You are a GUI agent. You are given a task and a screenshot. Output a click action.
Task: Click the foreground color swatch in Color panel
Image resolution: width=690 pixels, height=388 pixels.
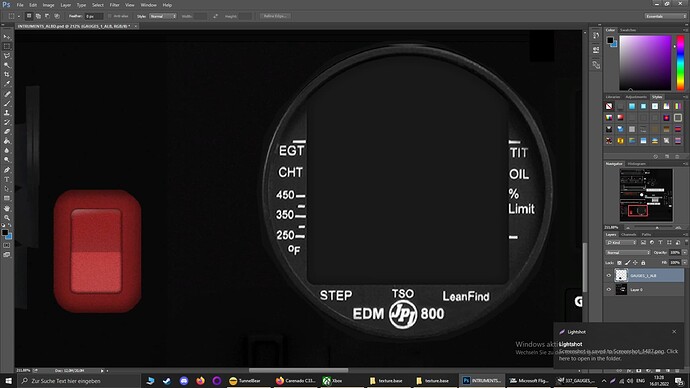click(x=610, y=40)
